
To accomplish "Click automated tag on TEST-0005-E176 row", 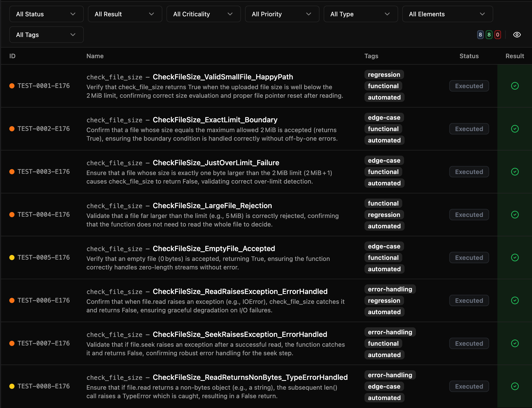I will point(384,269).
